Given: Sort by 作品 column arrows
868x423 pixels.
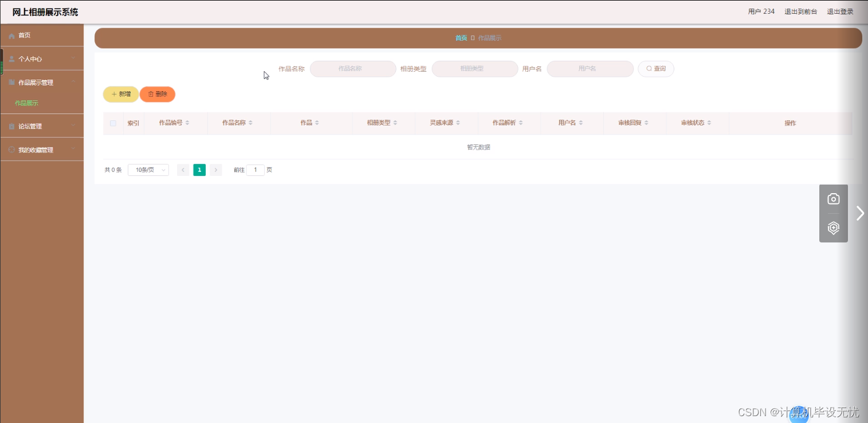Looking at the screenshot, I should [x=317, y=123].
